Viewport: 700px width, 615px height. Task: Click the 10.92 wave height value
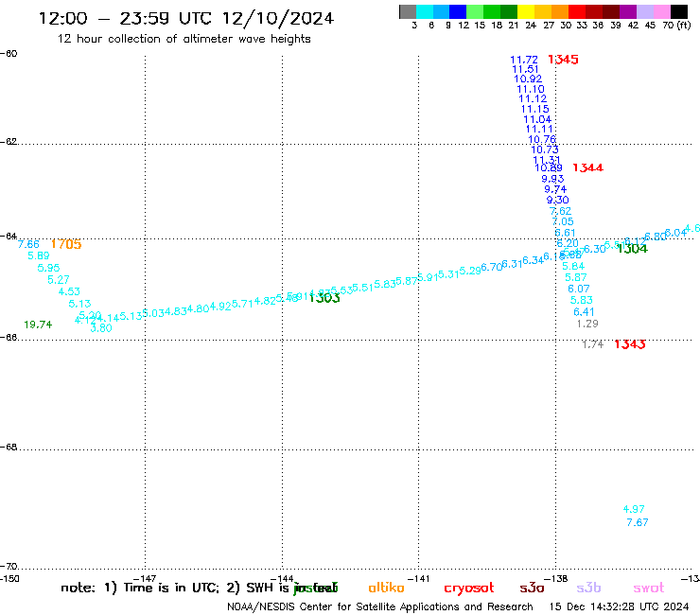(x=528, y=79)
